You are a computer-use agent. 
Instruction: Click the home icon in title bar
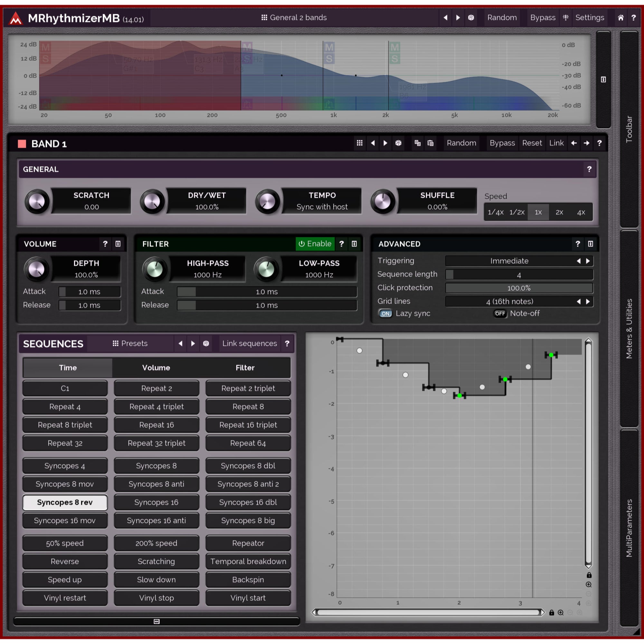pyautogui.click(x=620, y=18)
